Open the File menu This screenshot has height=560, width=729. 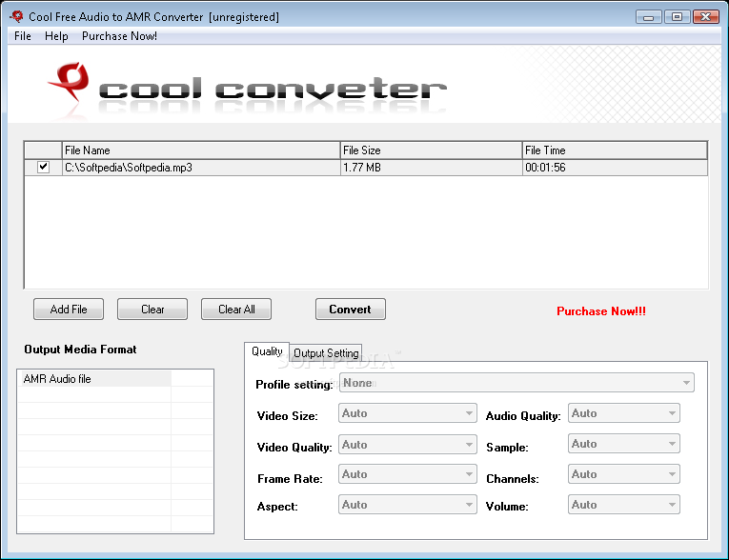(22, 36)
